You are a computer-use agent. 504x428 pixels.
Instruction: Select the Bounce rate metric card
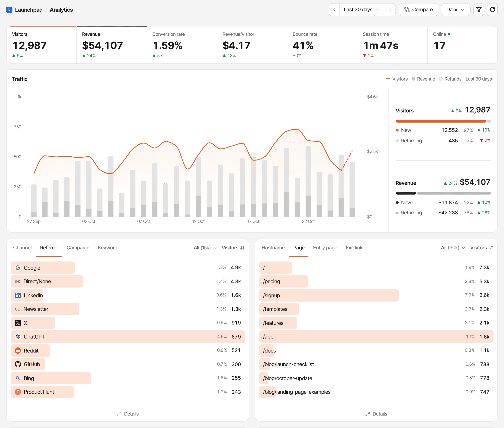coord(322,45)
